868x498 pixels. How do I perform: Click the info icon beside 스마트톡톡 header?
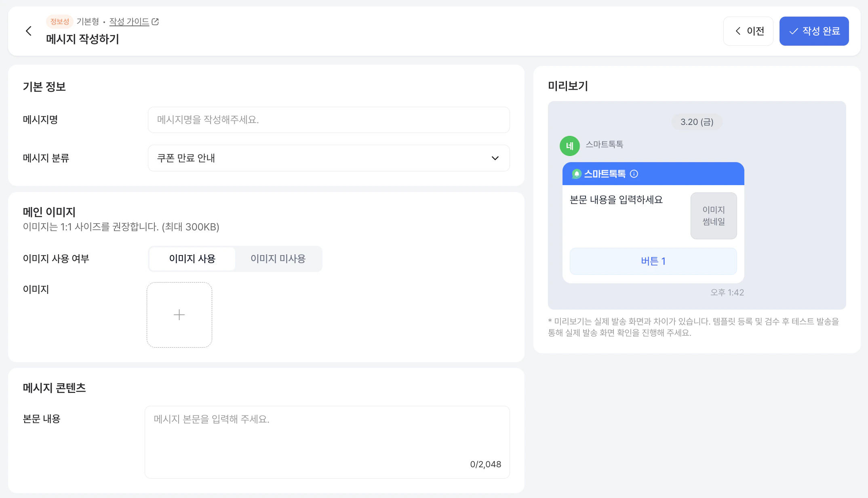point(634,174)
